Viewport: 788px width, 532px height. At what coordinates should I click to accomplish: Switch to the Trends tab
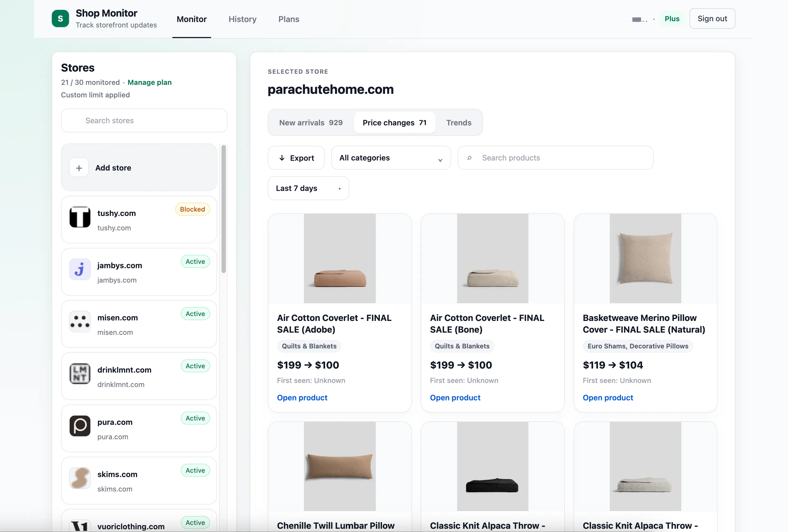[x=459, y=123]
